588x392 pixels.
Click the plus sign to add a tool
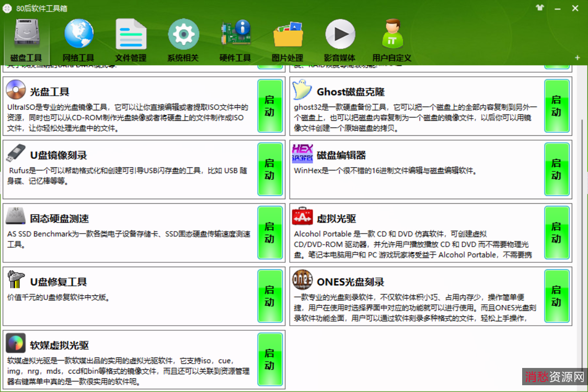577,58
